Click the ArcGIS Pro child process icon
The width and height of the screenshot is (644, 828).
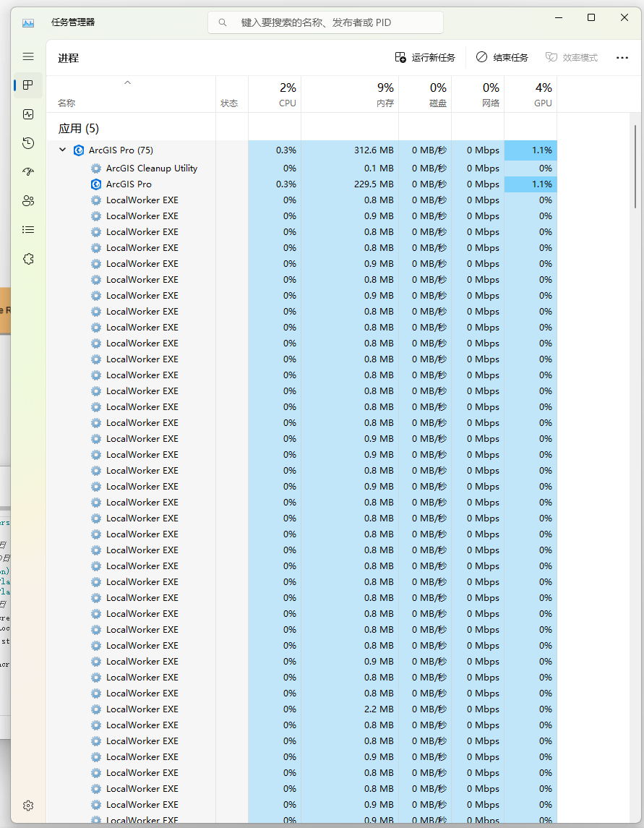click(96, 184)
